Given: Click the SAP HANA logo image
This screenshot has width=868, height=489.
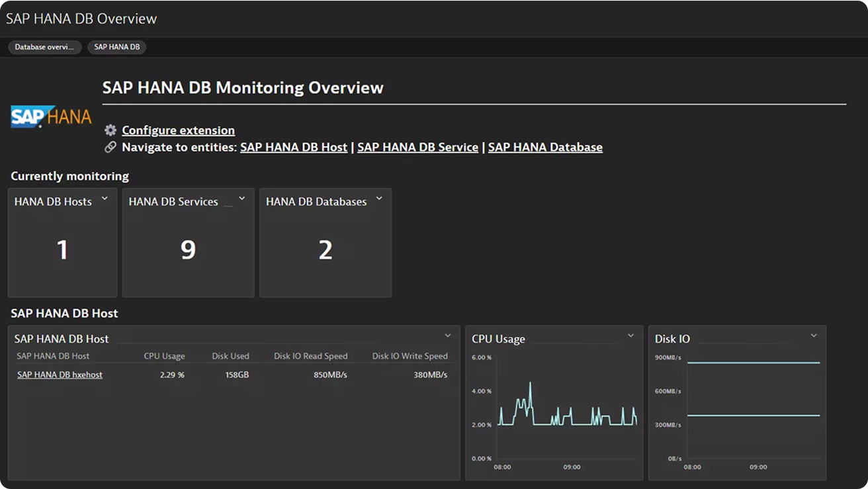Looking at the screenshot, I should point(51,117).
